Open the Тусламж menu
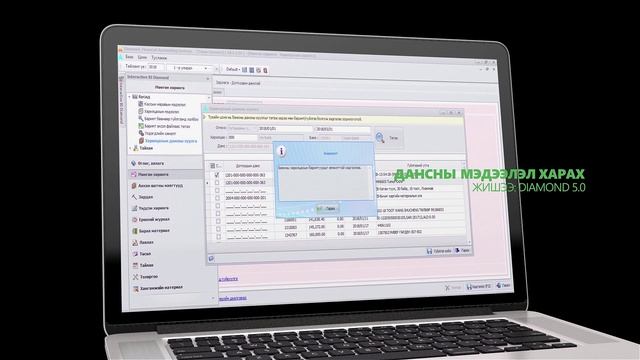640x360 pixels. click(159, 58)
